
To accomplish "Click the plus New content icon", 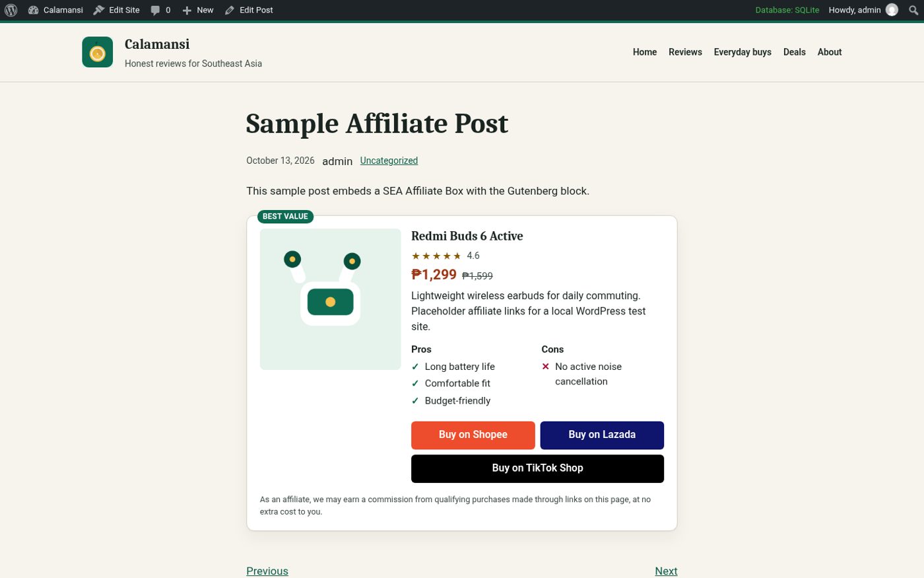I will click(187, 11).
